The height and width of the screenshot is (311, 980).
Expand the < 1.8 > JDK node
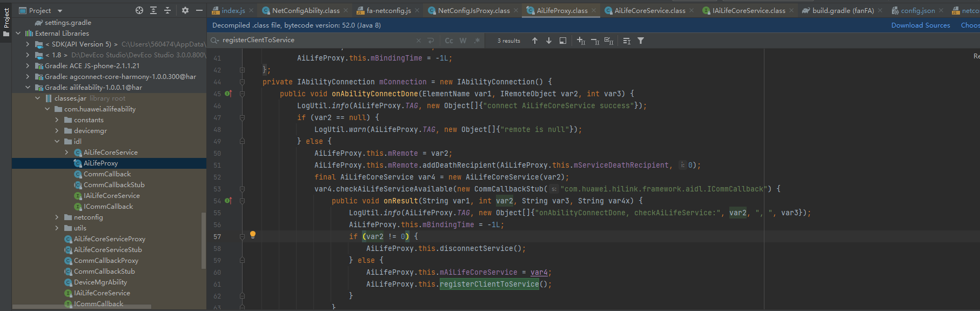[28, 55]
